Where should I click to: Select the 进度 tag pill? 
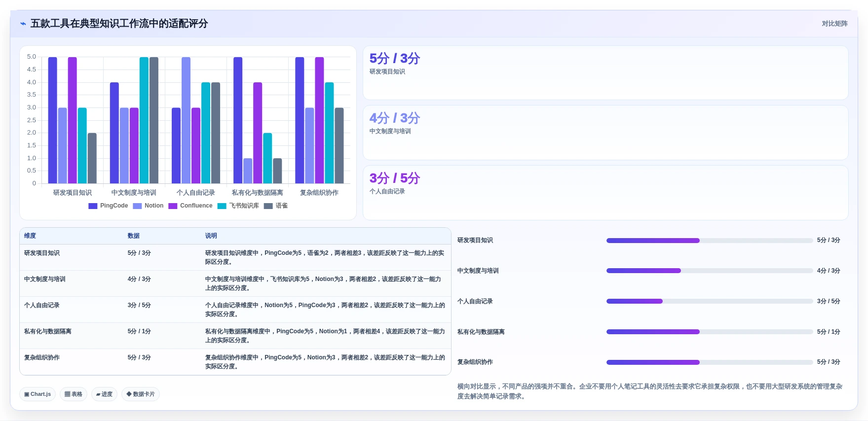104,394
